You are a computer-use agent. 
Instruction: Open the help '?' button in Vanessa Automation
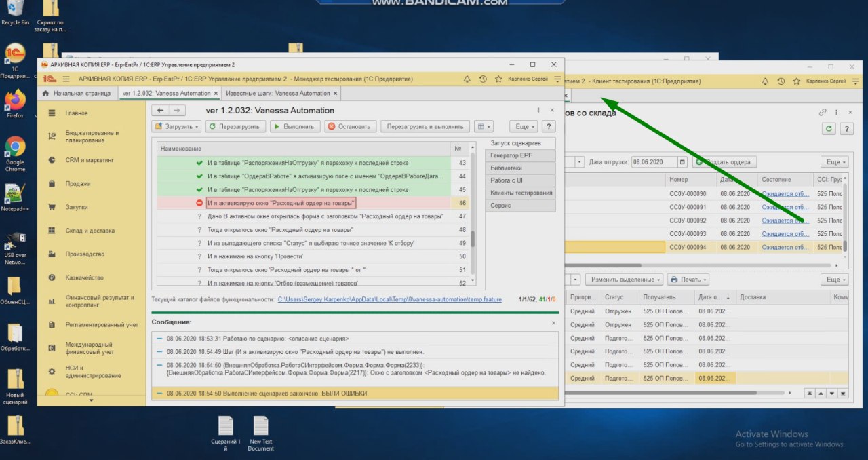point(549,126)
